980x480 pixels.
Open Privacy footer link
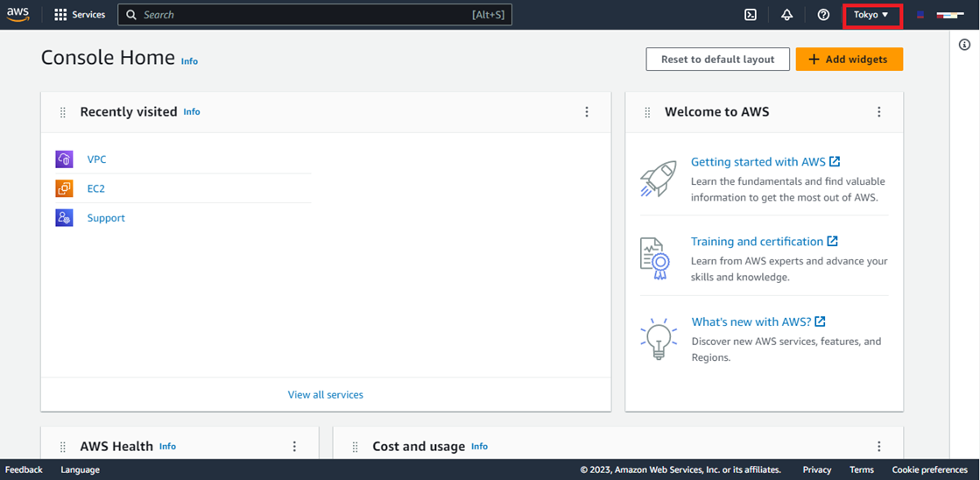817,470
